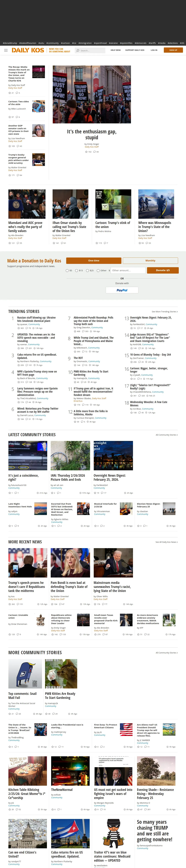Click star icon under 'Cartoon: Trump's stink' story
Viewport: 186px width, 868px height.
pyautogui.click(x=96, y=243)
